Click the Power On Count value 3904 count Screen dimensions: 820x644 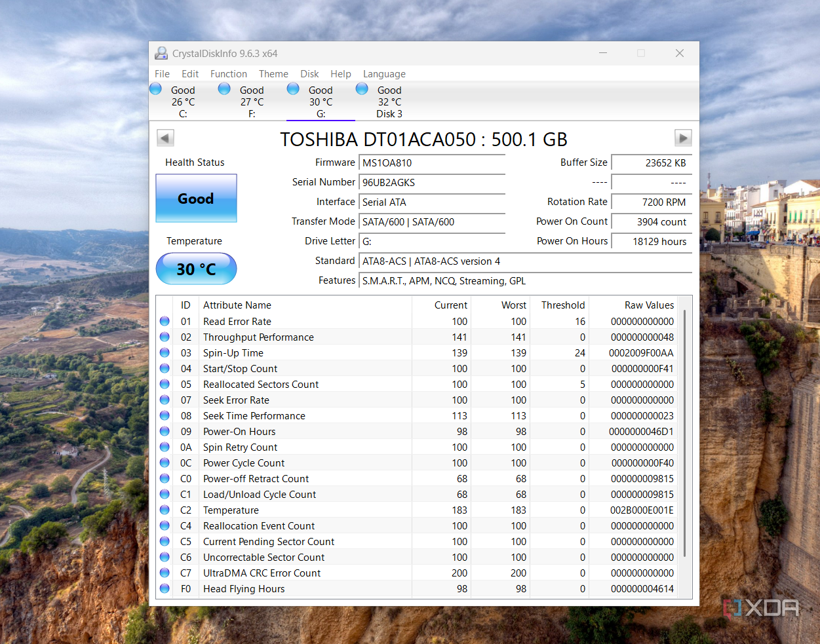tap(652, 221)
